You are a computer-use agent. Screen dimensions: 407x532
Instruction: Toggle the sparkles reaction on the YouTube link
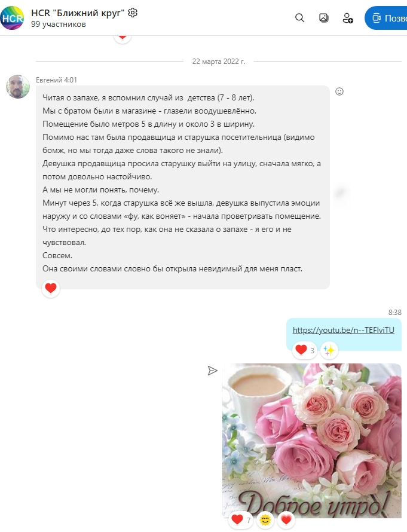click(x=329, y=350)
